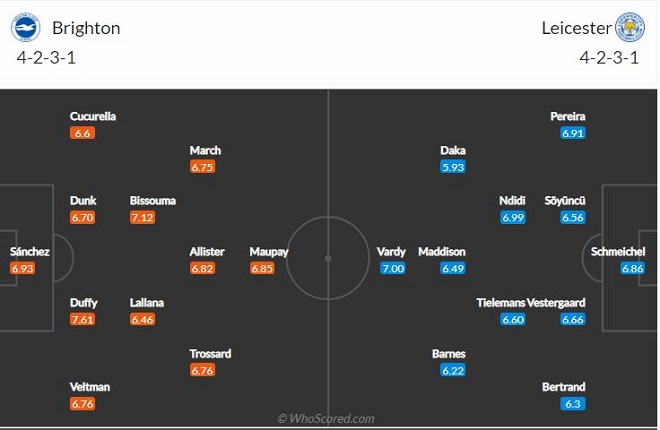
Task: Select player name Pereira
Action: tap(568, 116)
